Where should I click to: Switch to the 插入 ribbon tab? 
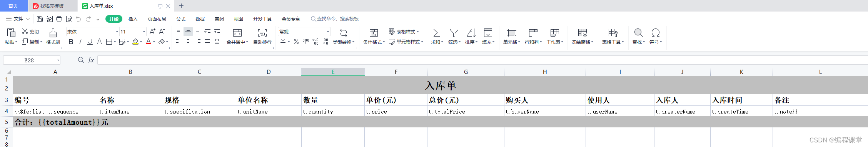pos(133,19)
